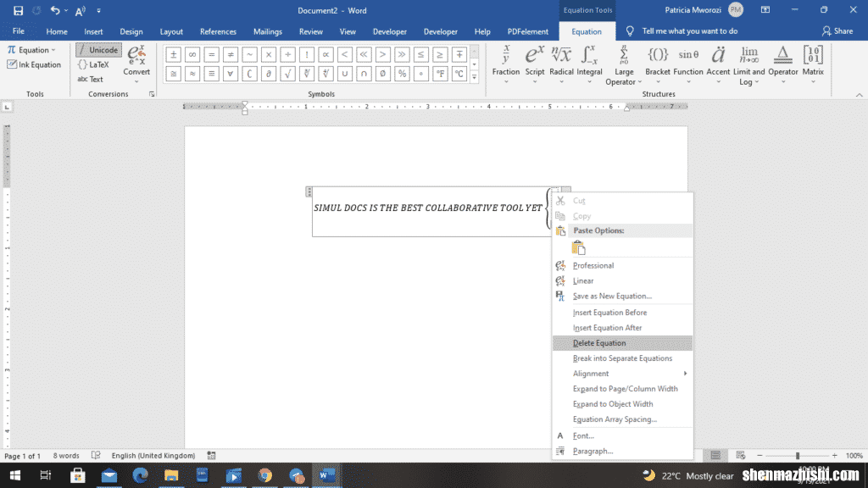
Task: Open the References ribbon tab
Action: [218, 31]
